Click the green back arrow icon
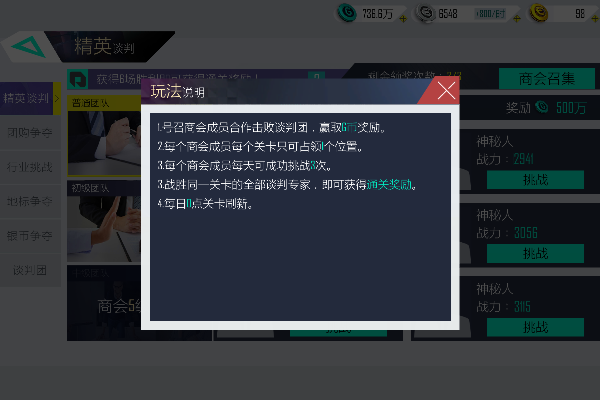Screen dimensions: 600x400 [28, 47]
